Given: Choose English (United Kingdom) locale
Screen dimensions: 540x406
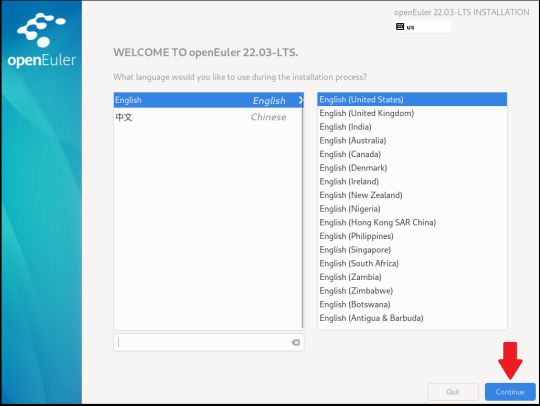Looking at the screenshot, I should [412, 113].
